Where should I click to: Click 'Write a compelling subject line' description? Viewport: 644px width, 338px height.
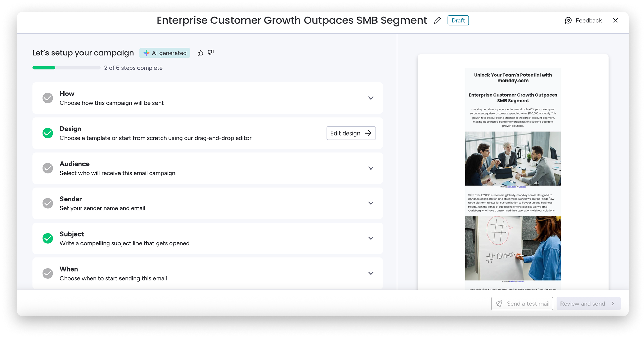(x=125, y=243)
